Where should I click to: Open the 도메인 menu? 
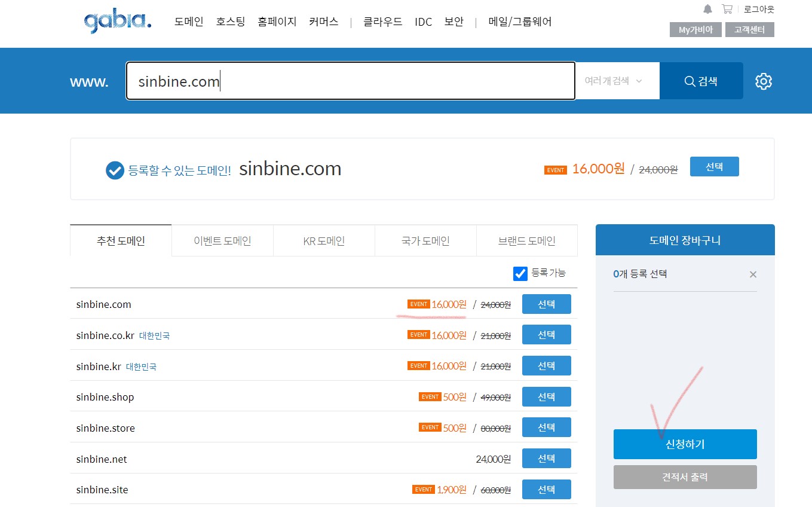(189, 22)
